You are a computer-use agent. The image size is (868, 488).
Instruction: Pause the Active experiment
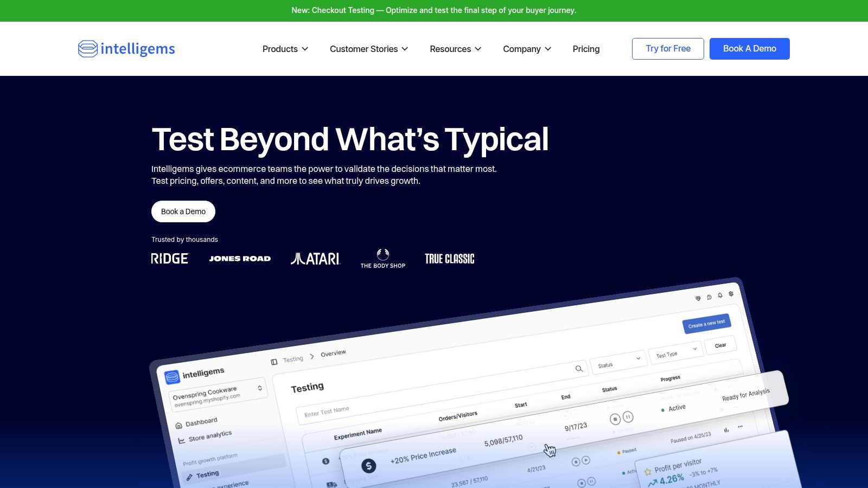(x=628, y=416)
